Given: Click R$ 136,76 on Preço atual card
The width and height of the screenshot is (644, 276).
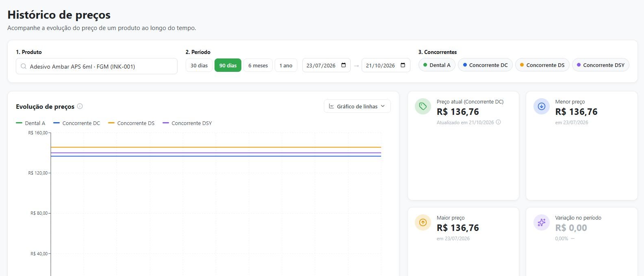Looking at the screenshot, I should tap(458, 112).
